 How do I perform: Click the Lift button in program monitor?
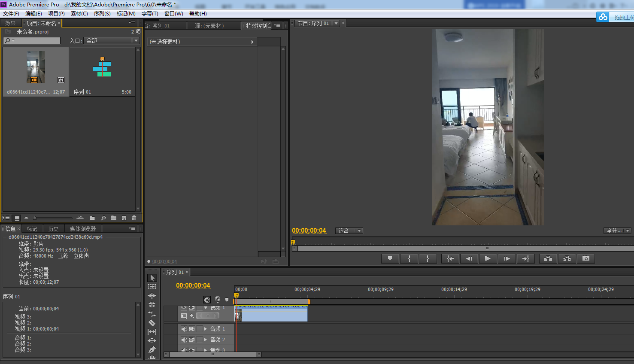point(548,258)
